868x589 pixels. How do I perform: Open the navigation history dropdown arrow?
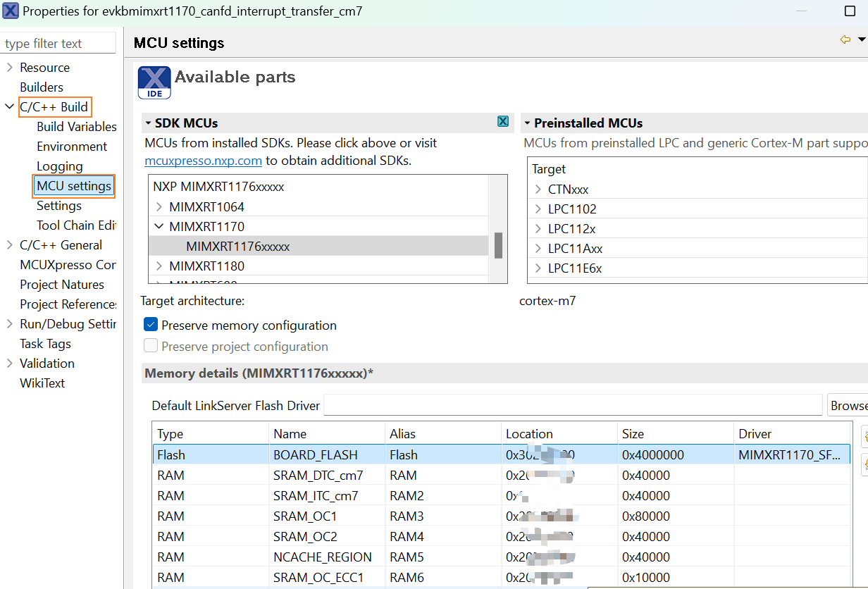tap(862, 40)
